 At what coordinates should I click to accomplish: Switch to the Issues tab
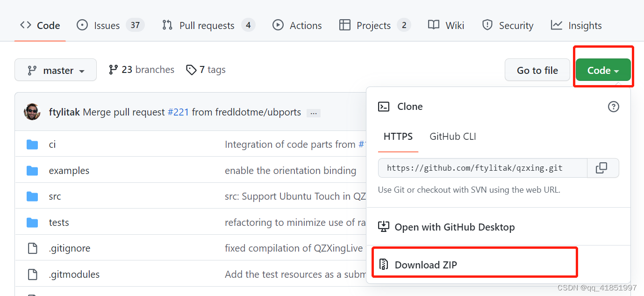107,25
